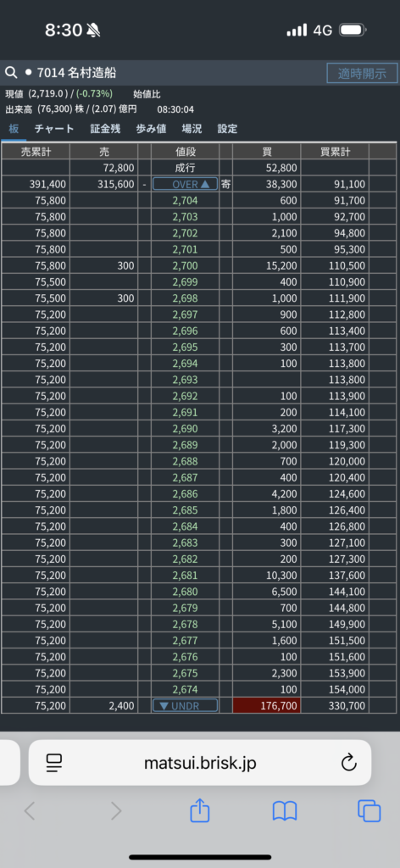Go forward with Safari forward arrow
The width and height of the screenshot is (400, 868).
115,811
